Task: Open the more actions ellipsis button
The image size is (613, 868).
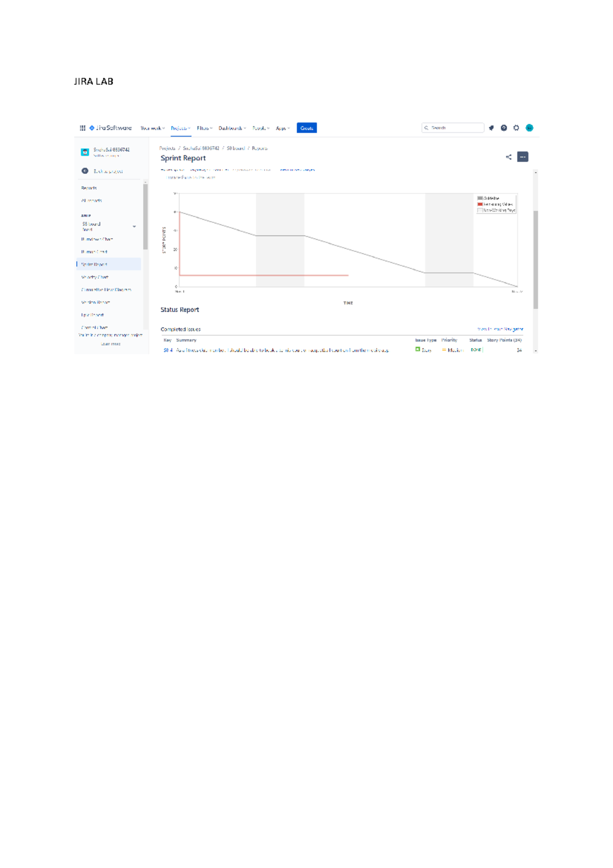Action: pyautogui.click(x=523, y=157)
